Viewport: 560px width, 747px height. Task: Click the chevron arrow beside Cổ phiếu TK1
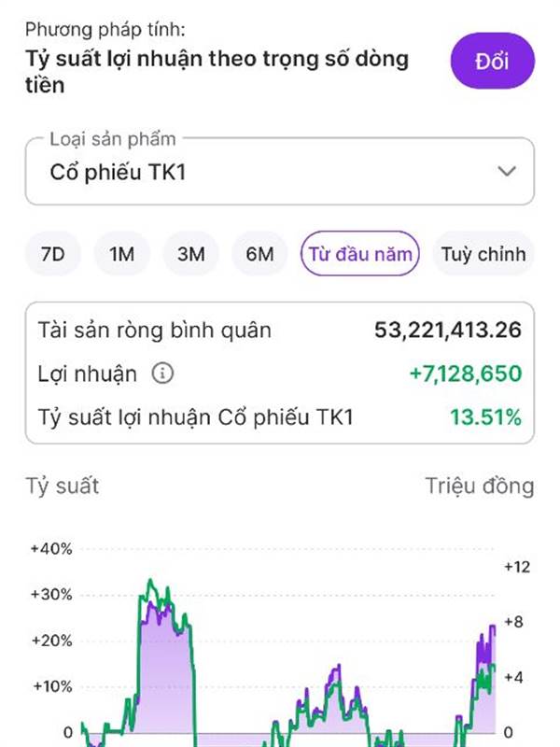click(x=507, y=172)
